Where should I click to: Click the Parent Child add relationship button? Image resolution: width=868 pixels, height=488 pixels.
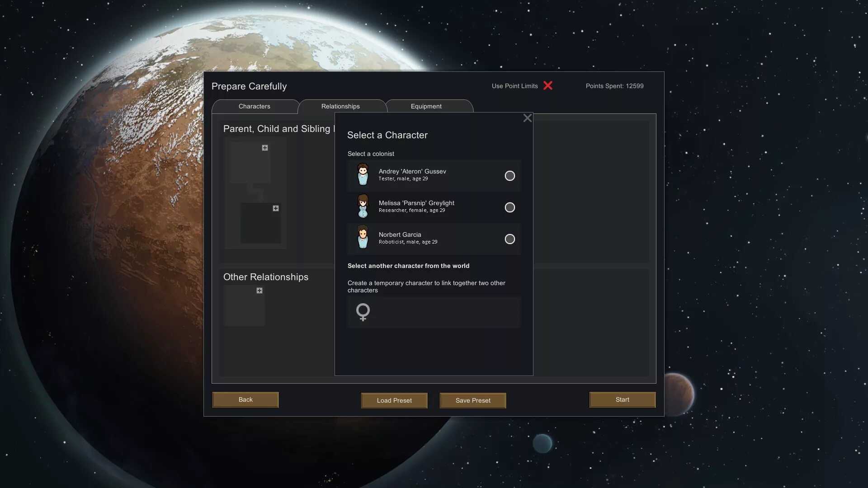pyautogui.click(x=264, y=148)
